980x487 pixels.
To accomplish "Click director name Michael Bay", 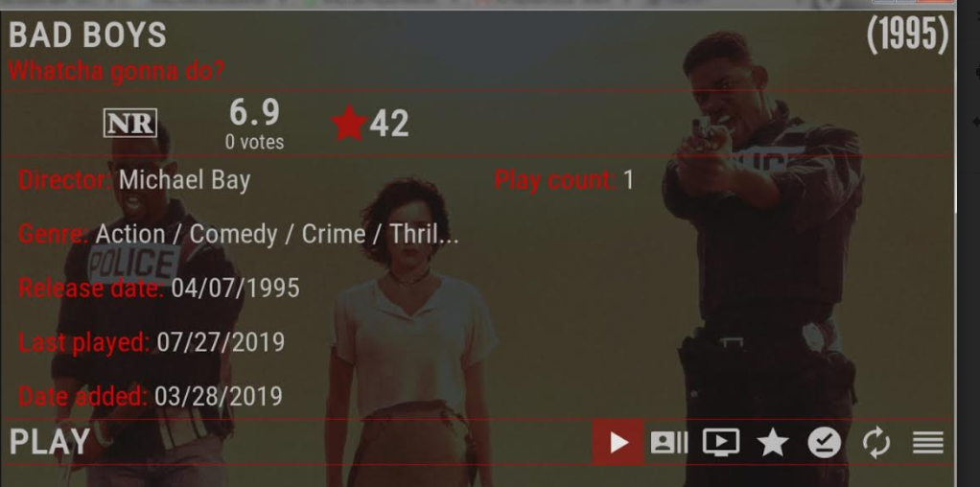I will (184, 180).
